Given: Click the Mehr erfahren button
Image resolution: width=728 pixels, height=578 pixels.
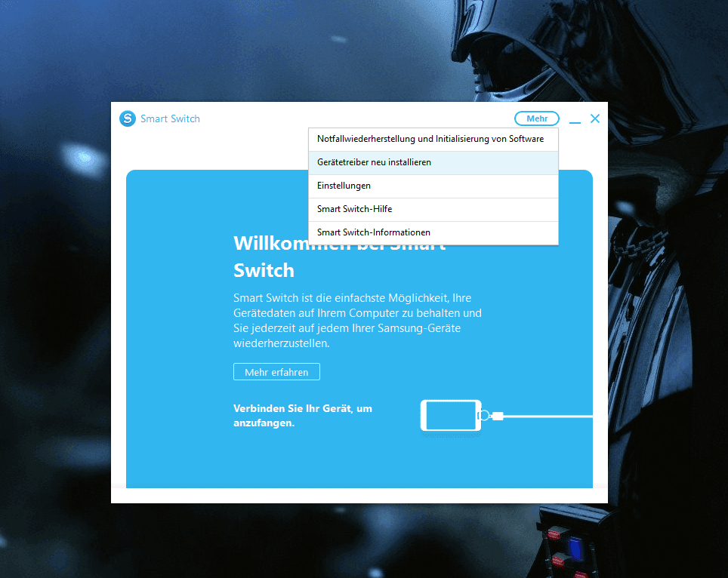Looking at the screenshot, I should click(x=276, y=372).
